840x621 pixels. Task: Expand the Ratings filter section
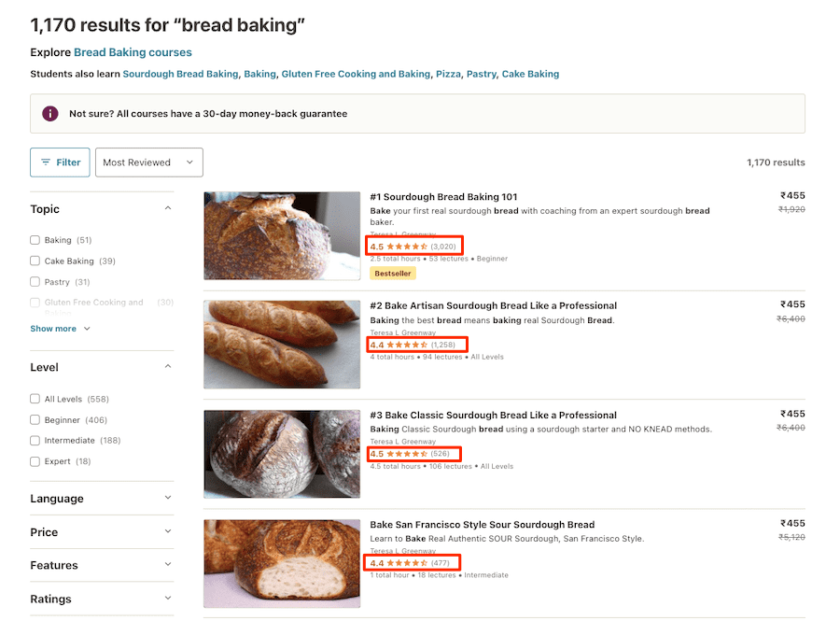(x=169, y=599)
